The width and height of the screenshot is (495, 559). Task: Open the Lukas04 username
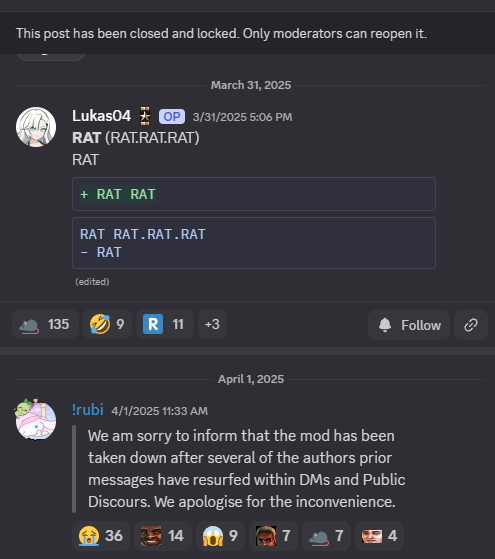102,116
